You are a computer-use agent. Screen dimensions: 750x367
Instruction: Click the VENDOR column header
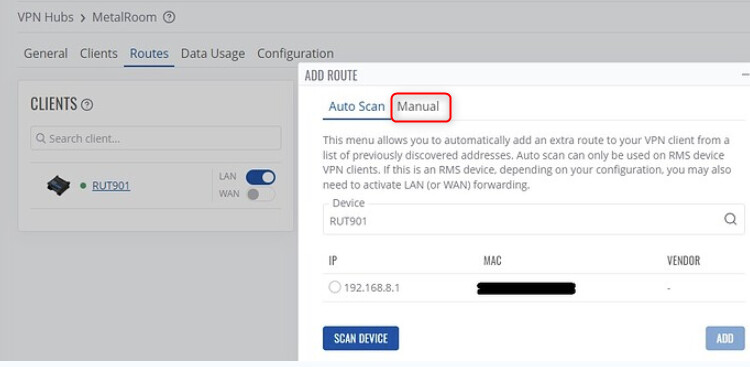click(684, 261)
